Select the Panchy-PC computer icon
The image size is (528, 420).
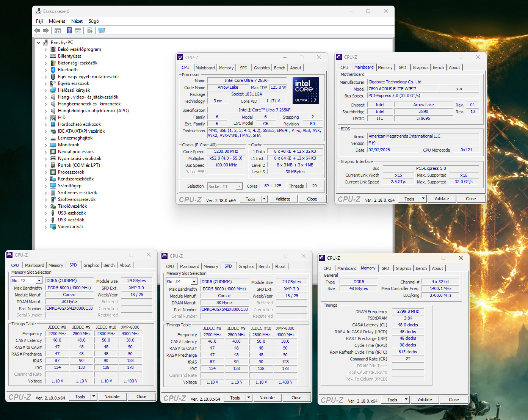(46, 42)
